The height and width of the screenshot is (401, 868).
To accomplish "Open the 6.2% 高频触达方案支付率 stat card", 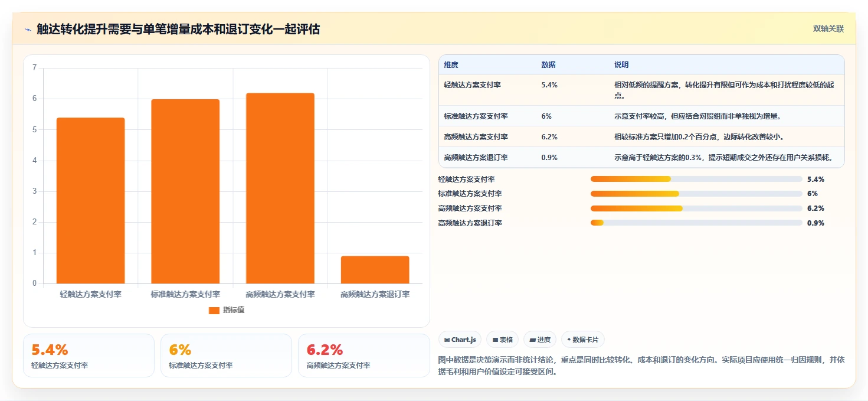I will pyautogui.click(x=364, y=356).
